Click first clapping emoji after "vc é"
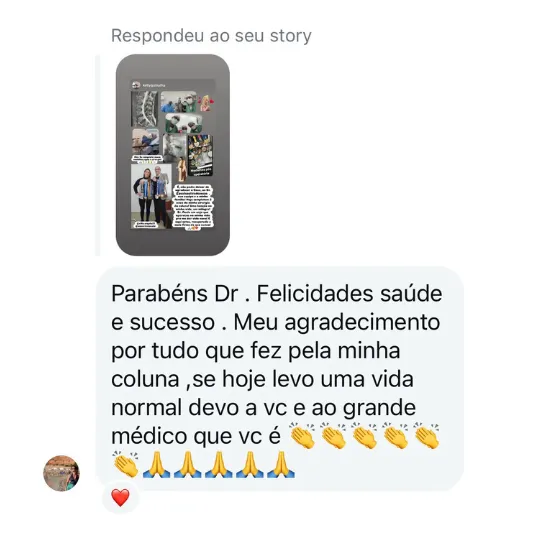This screenshot has height=550, width=550. [x=302, y=436]
